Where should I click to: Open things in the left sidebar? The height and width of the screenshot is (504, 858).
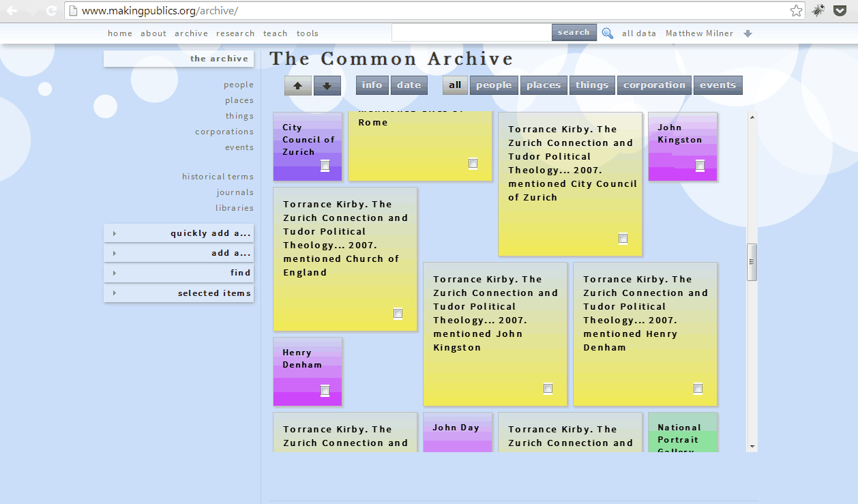coord(240,116)
